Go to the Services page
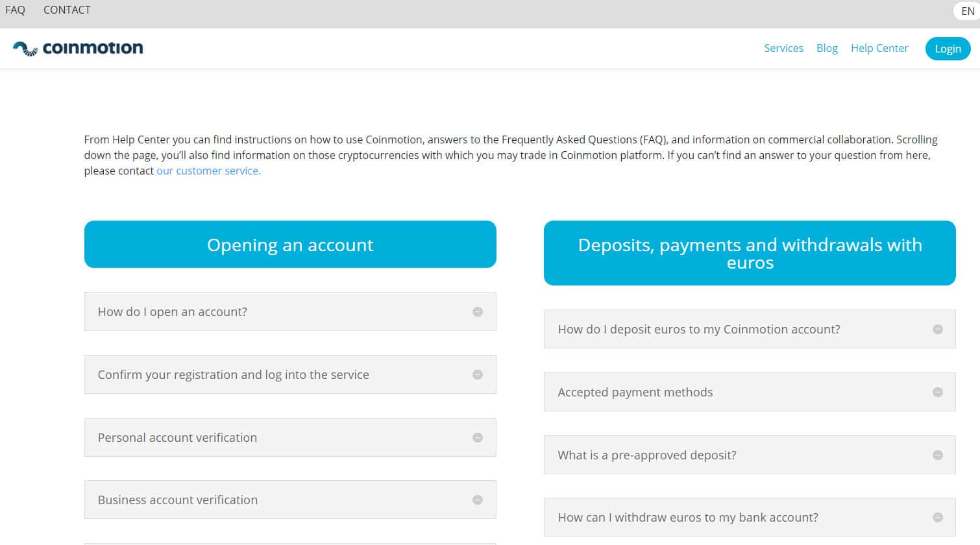Screen dimensions: 980x545 [x=783, y=48]
